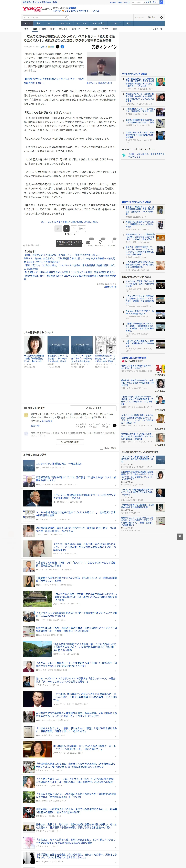Select the みんなの意見 navigation tab
186x868 pixels.
pyautogui.click(x=99, y=24)
